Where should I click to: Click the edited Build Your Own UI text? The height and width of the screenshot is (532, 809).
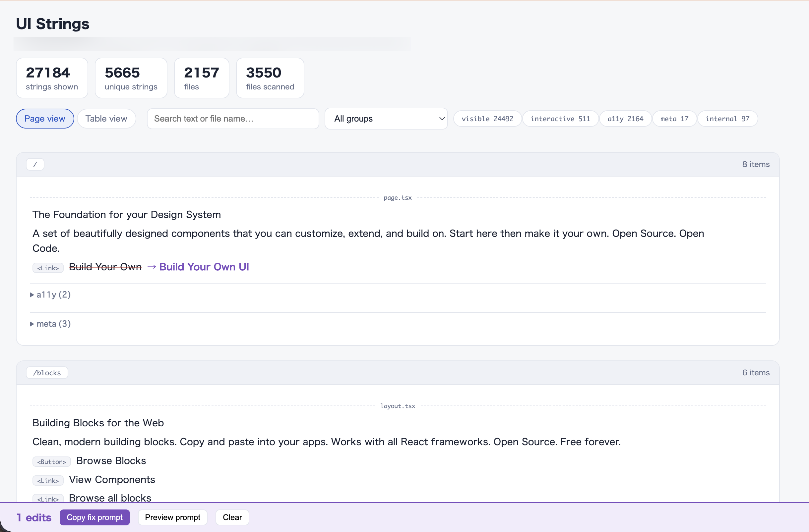click(x=204, y=267)
